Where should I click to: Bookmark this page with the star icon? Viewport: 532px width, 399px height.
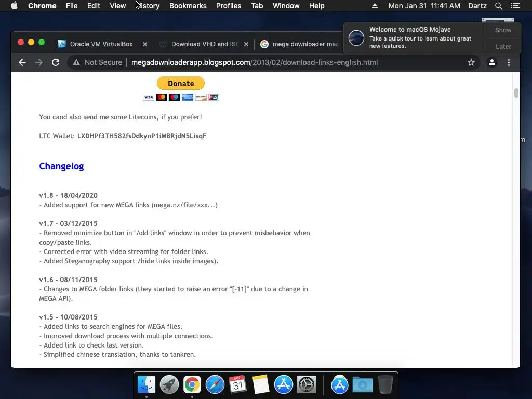471,62
